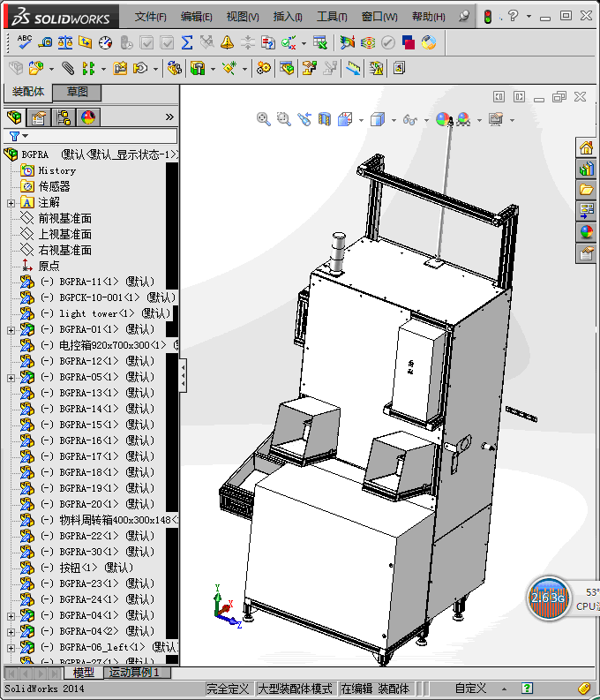This screenshot has height=700, width=600.
Task: Click the Smart Fasteners icon
Action: 120,68
